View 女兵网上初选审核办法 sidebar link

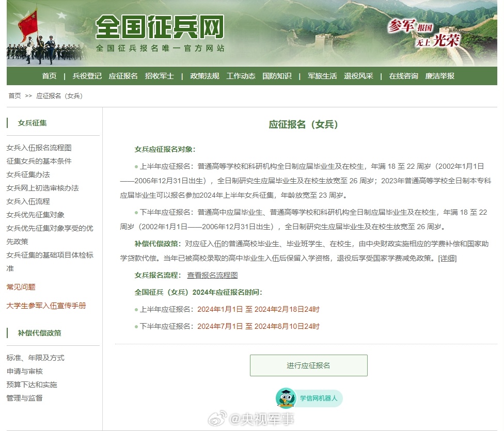(x=42, y=188)
